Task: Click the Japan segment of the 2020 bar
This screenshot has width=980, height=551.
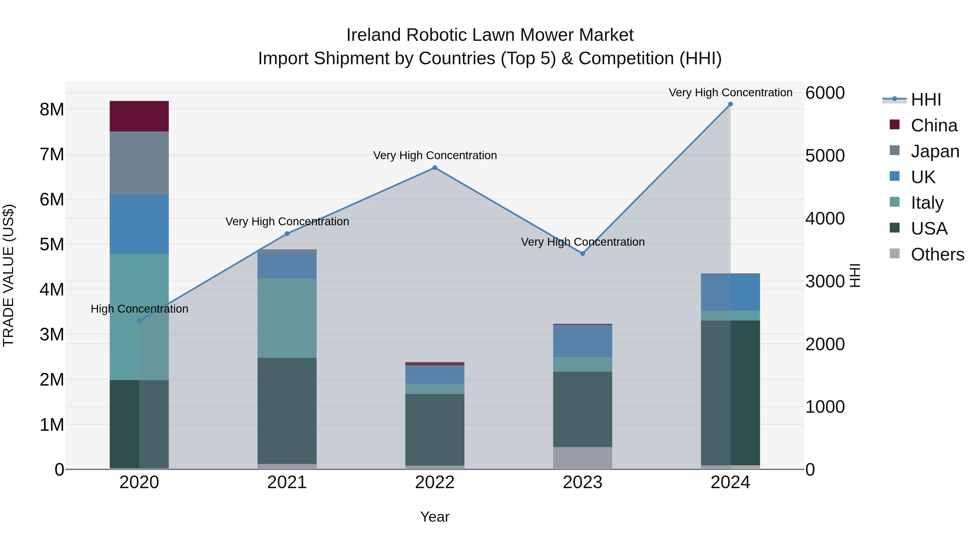Action: (x=139, y=163)
